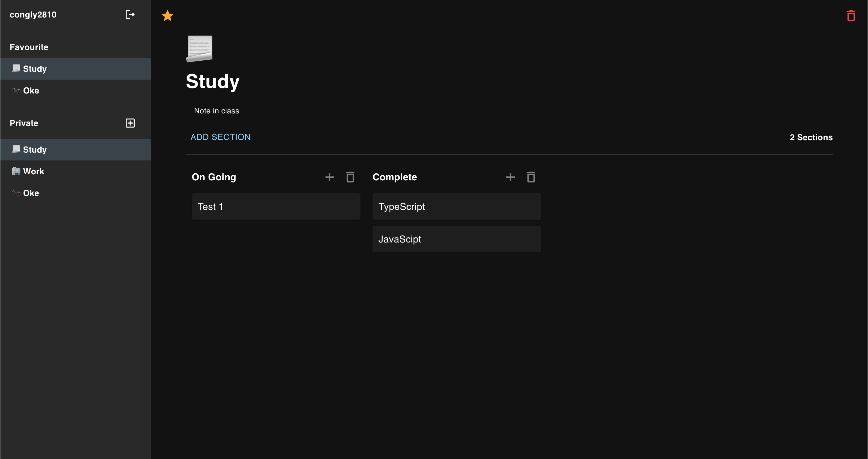Screen dimensions: 868x459
Task: Click the 2 Sections counter
Action: pyautogui.click(x=811, y=137)
